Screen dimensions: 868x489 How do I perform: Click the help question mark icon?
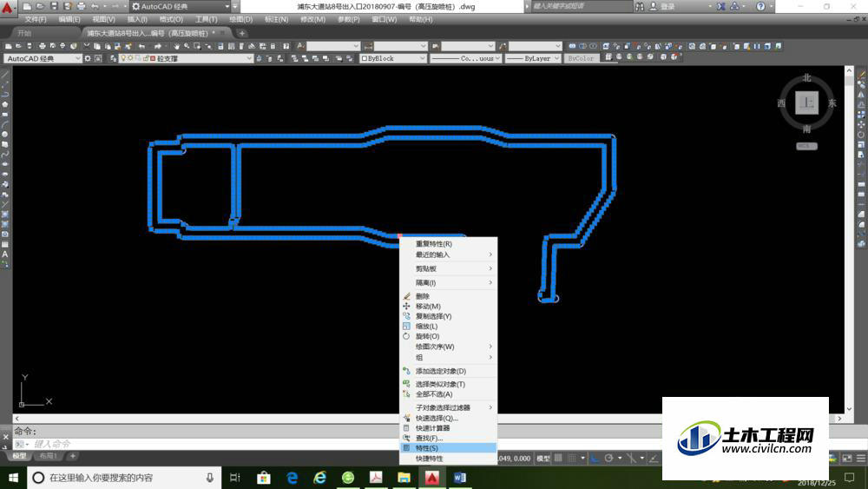click(x=760, y=7)
